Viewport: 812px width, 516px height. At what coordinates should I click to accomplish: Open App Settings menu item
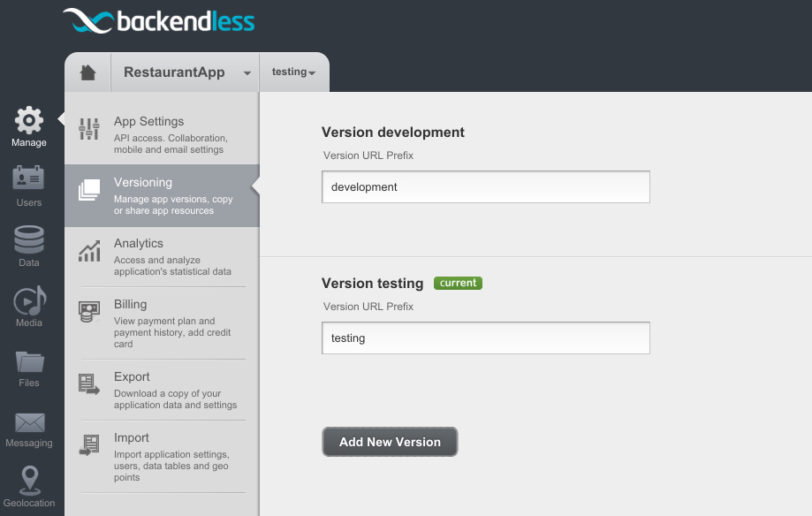[x=162, y=134]
